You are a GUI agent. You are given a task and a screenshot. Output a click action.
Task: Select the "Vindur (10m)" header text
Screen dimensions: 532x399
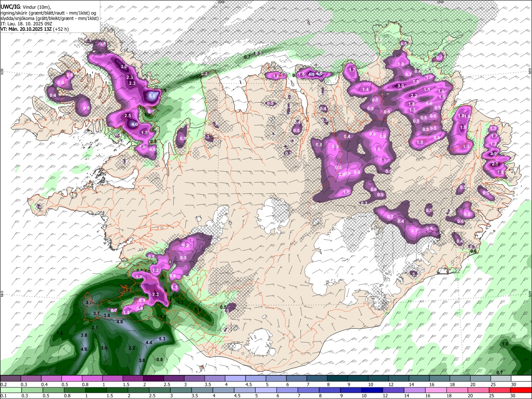(x=37, y=7)
